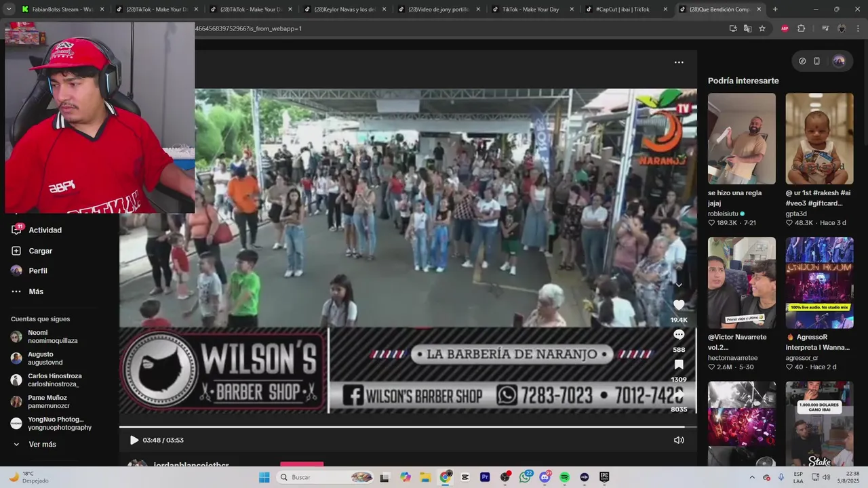868x488 pixels.
Task: Open Chrome tab search dropdown
Action: [x=8, y=9]
